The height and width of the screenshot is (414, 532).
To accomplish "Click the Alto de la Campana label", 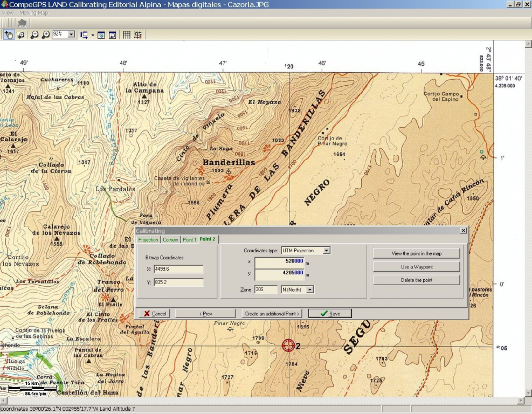I will (x=145, y=87).
